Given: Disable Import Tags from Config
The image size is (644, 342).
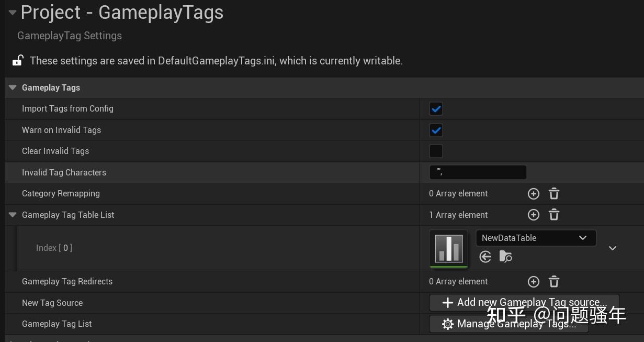Looking at the screenshot, I should click(436, 109).
